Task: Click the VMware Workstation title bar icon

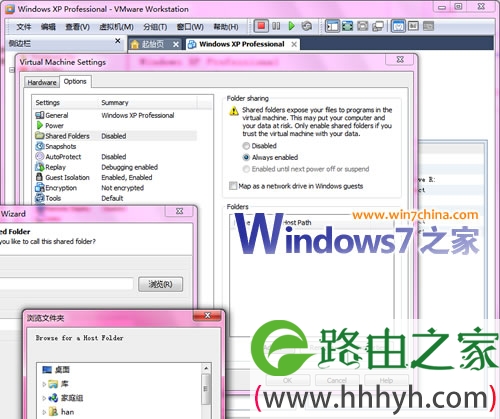Action: (10, 9)
